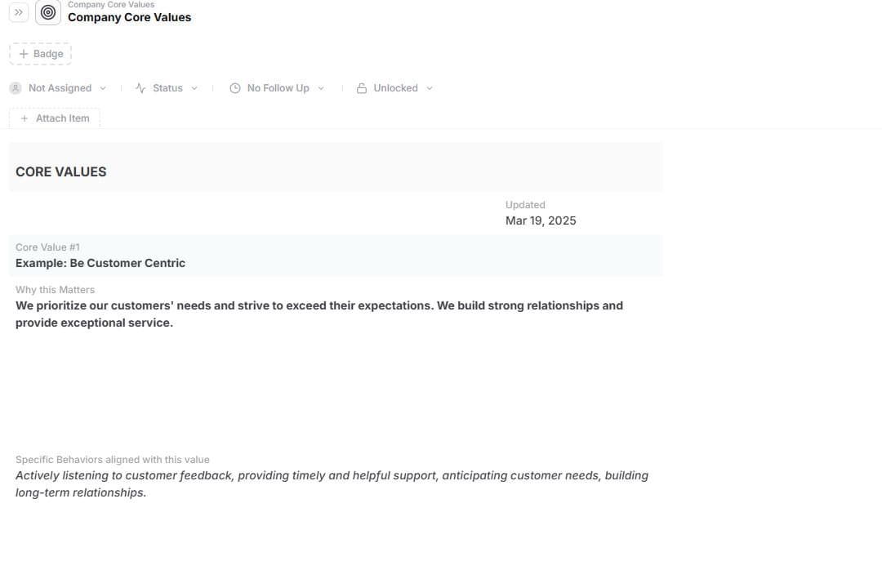Expand the sidebar with double-chevron icon
Screen dimensions: 882x588
pos(19,11)
